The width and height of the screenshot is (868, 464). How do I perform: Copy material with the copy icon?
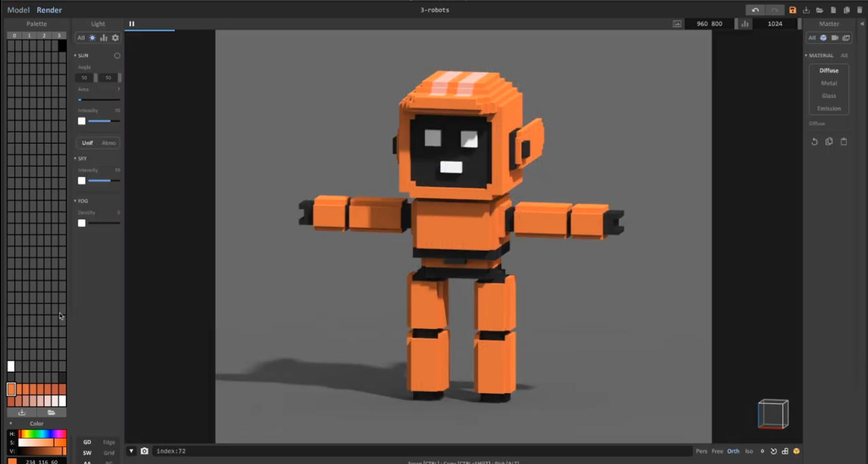tap(829, 141)
